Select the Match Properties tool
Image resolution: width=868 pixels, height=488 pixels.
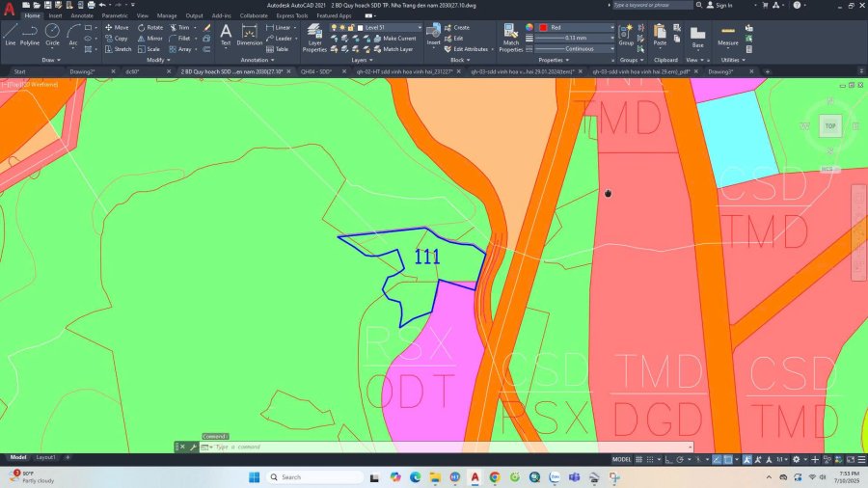click(x=510, y=37)
